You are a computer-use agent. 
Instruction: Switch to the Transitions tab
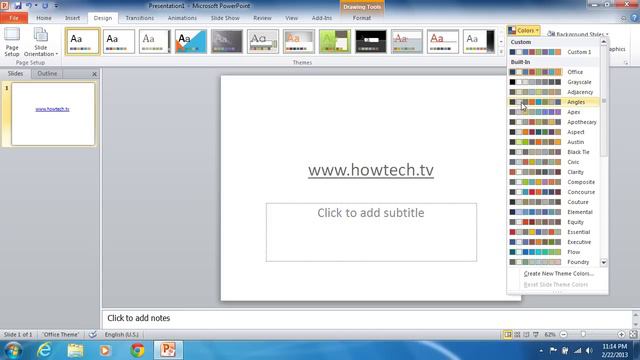[140, 18]
